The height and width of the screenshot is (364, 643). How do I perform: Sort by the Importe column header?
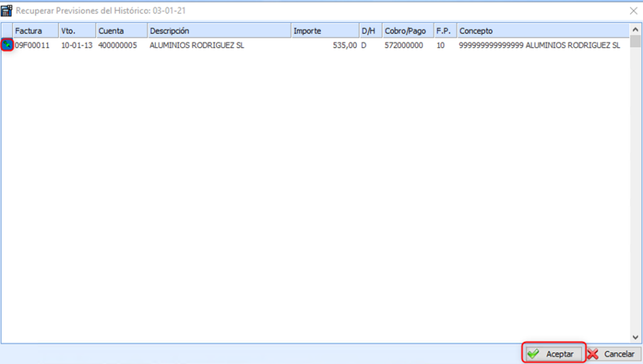click(x=325, y=31)
